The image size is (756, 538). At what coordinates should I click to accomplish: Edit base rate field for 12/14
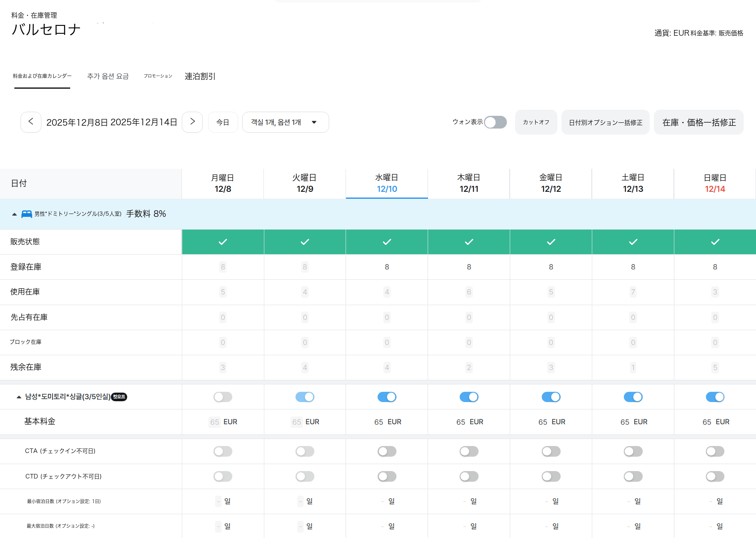(707, 422)
